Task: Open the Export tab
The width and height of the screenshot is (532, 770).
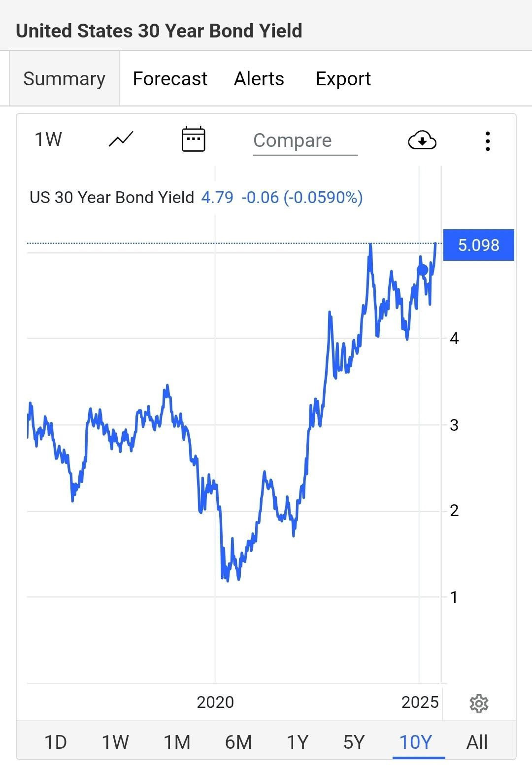Action: point(343,79)
